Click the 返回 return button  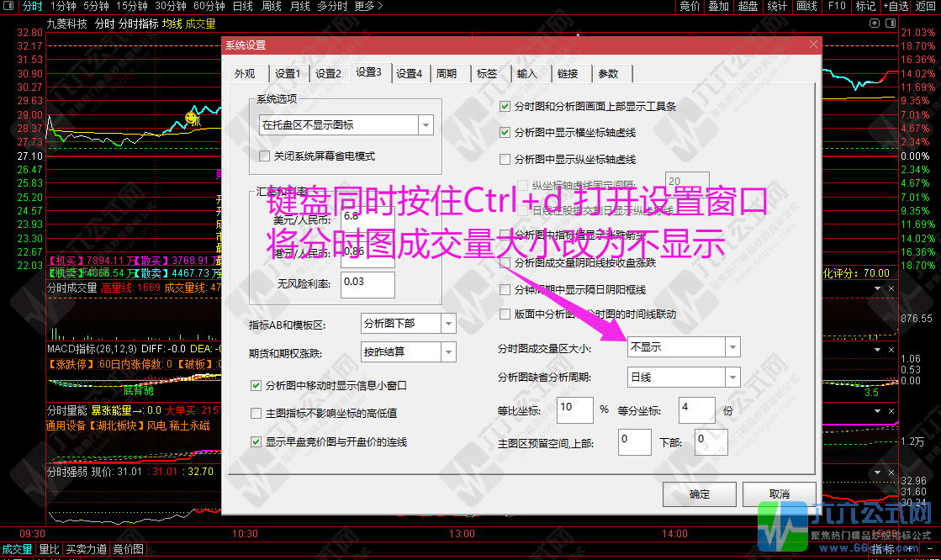(x=925, y=7)
